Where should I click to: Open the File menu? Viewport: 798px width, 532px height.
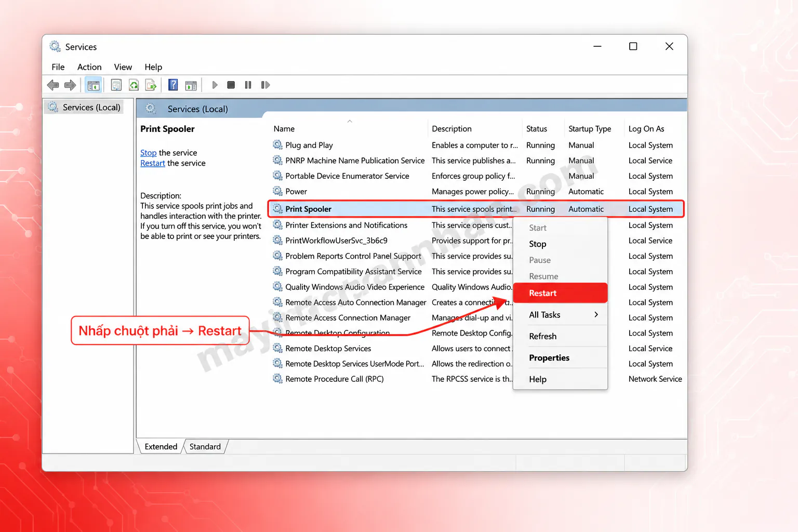click(58, 67)
